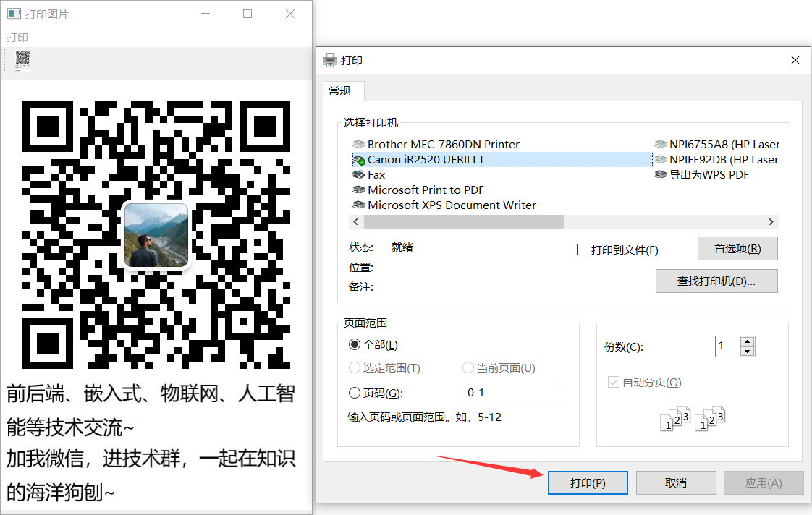812x515 pixels.
Task: Click the 份数 copies number field
Action: pyautogui.click(x=727, y=346)
